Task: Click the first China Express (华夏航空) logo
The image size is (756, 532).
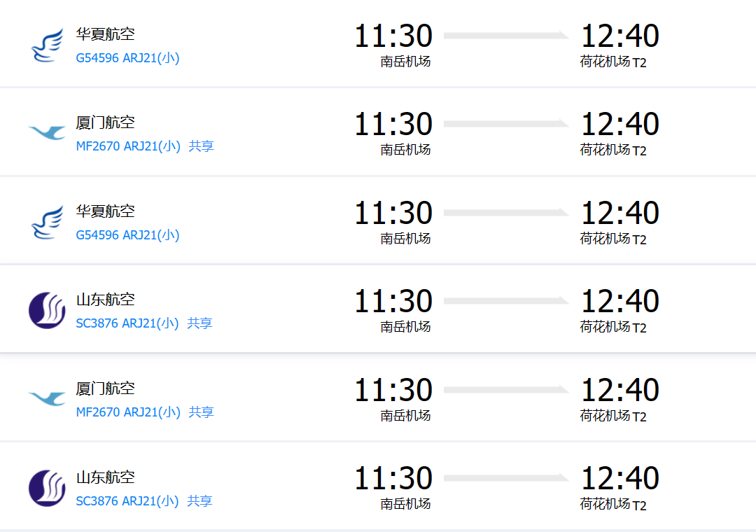Action: [x=47, y=45]
